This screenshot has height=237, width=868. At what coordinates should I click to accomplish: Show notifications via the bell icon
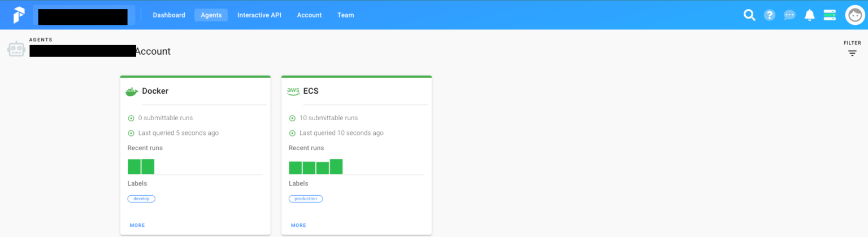tap(809, 15)
